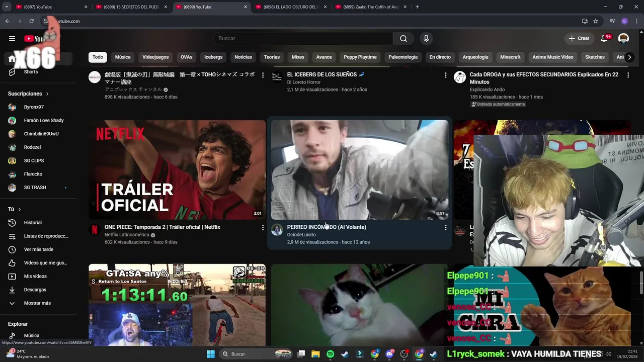Open Discord from the taskbar
Screen dimensions: 644x362
[389, 354]
